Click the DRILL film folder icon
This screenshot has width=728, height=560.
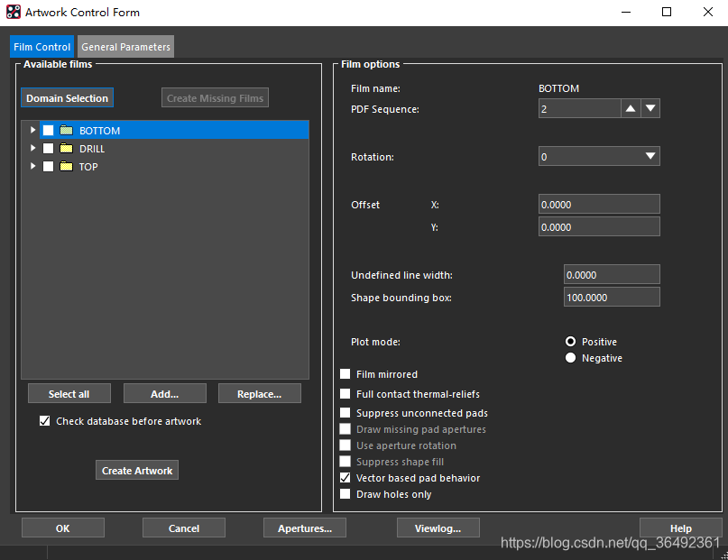click(66, 149)
